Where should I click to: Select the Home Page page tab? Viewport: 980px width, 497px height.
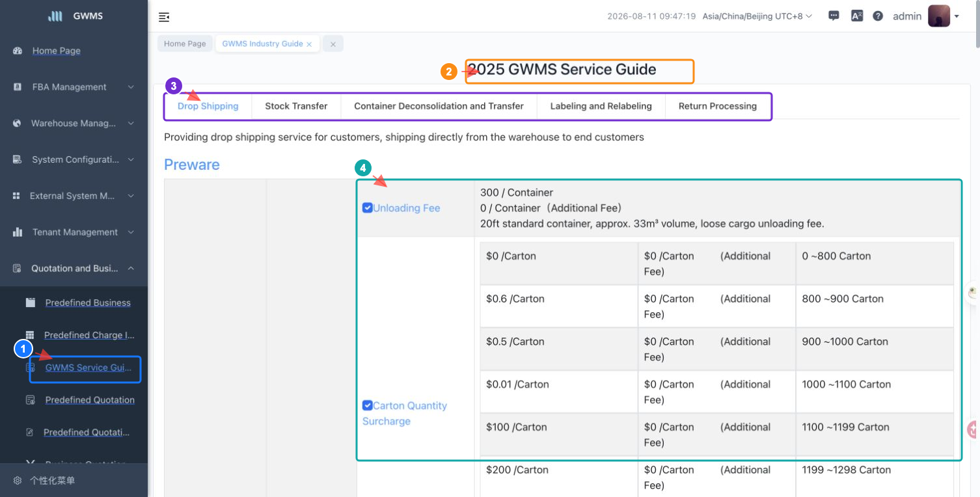click(185, 44)
